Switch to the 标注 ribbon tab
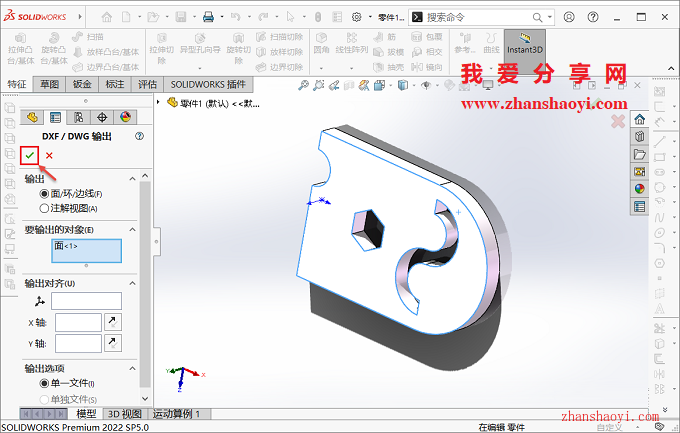680x433 pixels. (115, 84)
